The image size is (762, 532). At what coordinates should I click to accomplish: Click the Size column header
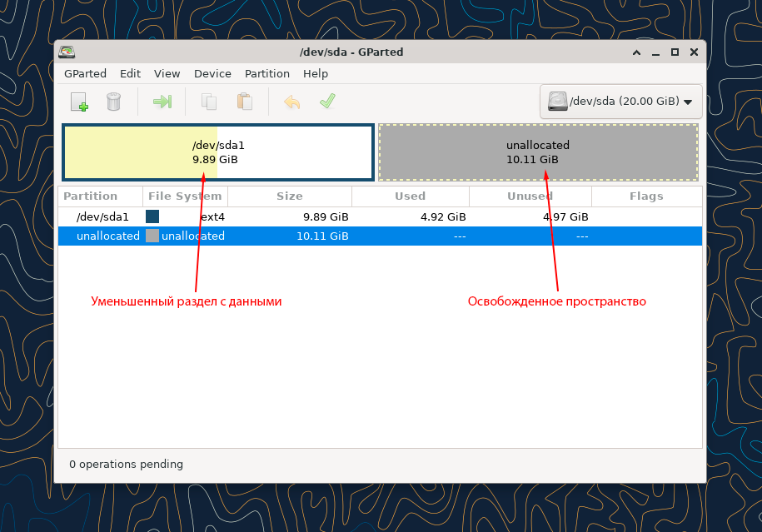[290, 196]
